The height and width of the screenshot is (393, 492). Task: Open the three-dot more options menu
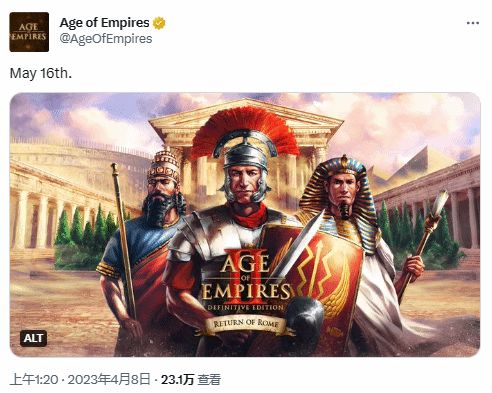[473, 23]
